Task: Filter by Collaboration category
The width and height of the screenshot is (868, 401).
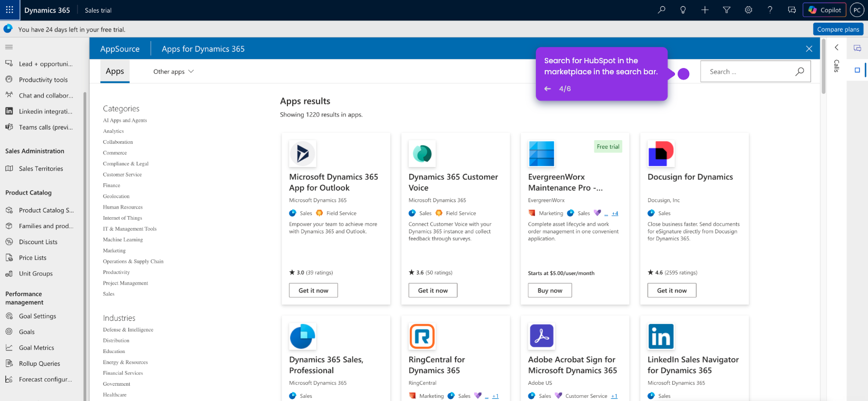Action: [x=118, y=142]
